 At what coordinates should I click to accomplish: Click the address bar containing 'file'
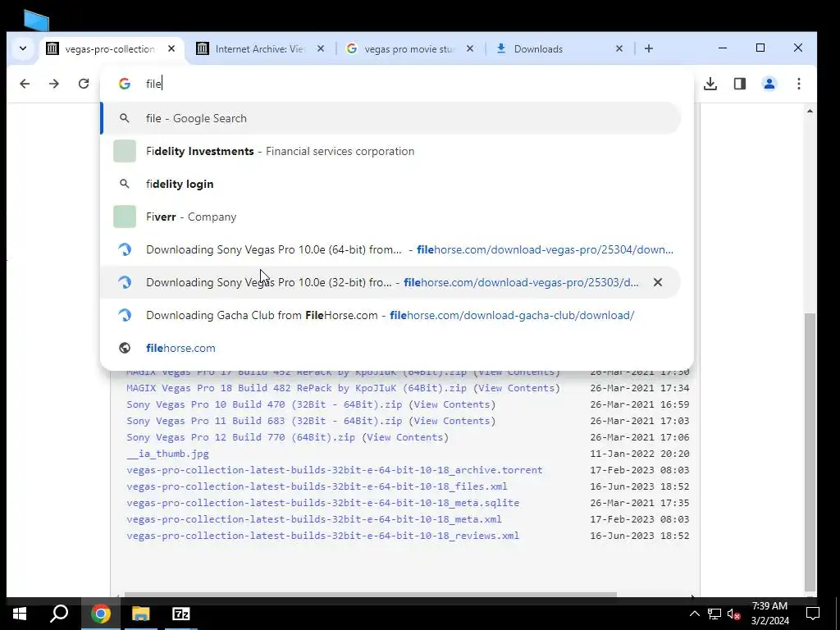396,84
